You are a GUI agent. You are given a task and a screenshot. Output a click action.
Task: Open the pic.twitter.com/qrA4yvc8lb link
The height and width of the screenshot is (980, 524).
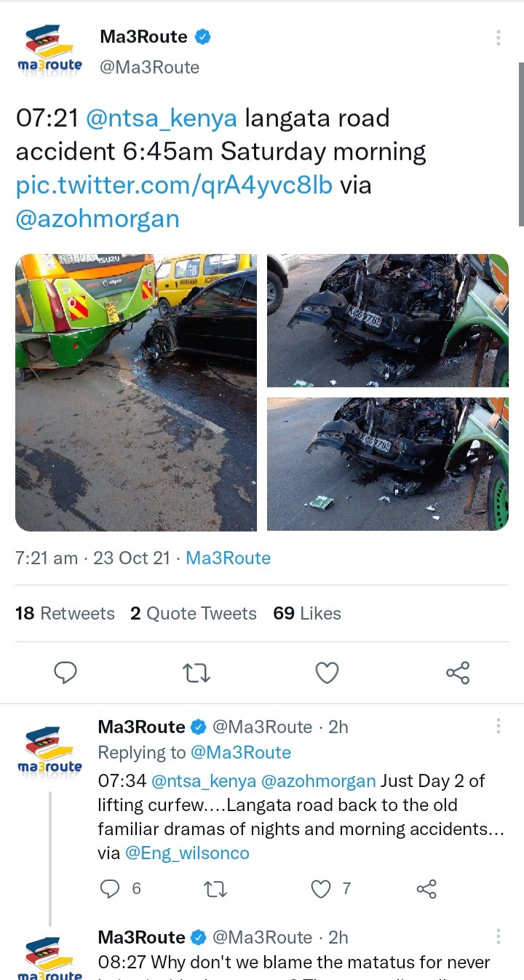coord(174,185)
